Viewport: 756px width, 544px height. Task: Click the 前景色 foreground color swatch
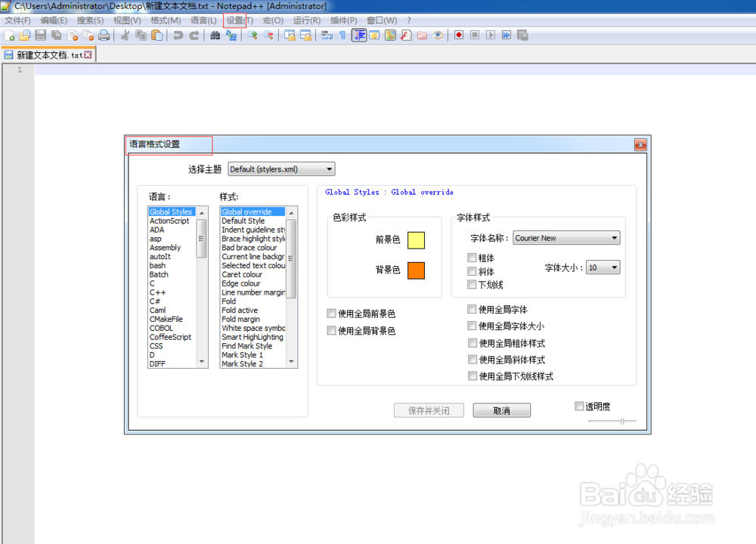pos(415,240)
